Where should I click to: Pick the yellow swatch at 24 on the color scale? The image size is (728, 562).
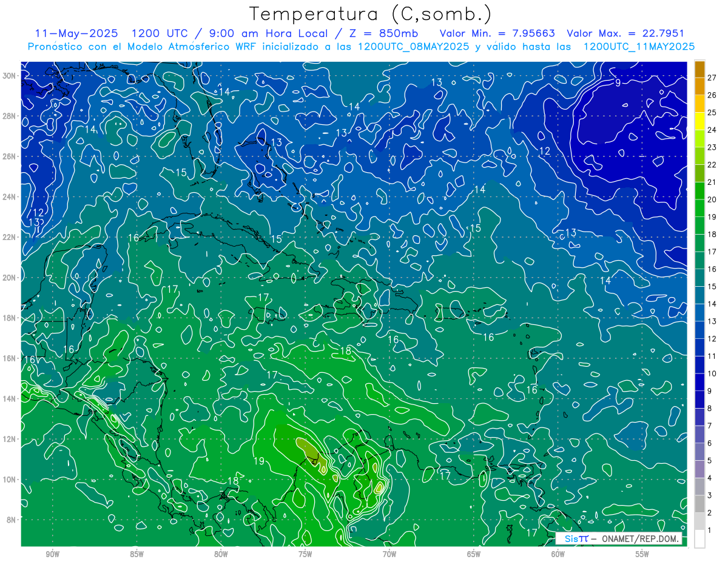(699, 121)
